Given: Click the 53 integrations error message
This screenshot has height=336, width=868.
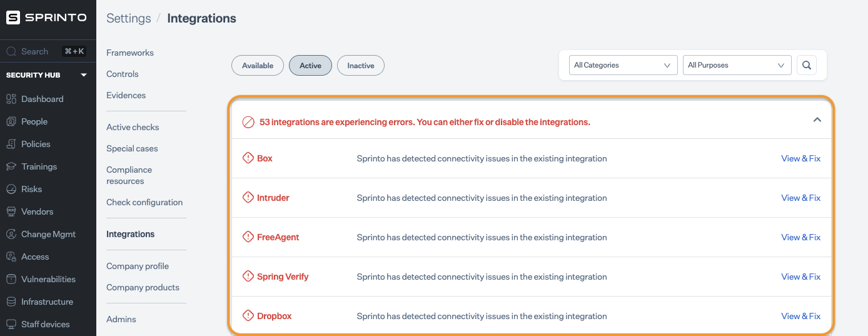Looking at the screenshot, I should [x=425, y=122].
